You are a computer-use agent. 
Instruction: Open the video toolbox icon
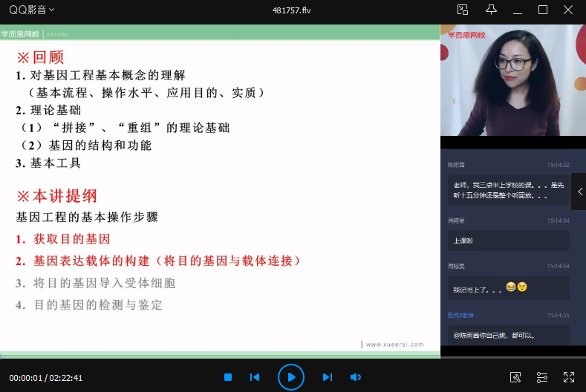(515, 377)
